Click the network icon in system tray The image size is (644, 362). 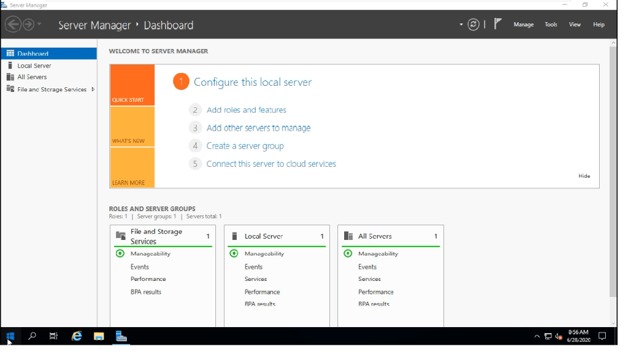click(548, 337)
